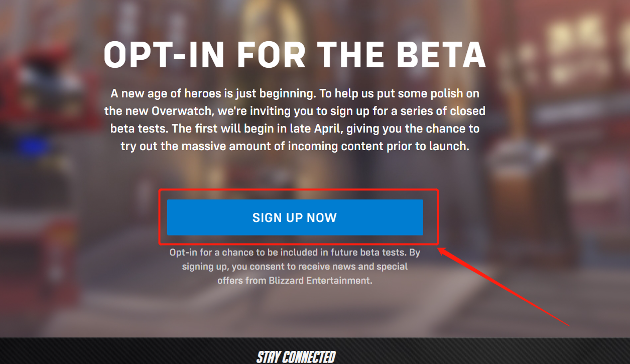The image size is (630, 364).
Task: Click the word STAY in the footer
Action: pos(268,357)
